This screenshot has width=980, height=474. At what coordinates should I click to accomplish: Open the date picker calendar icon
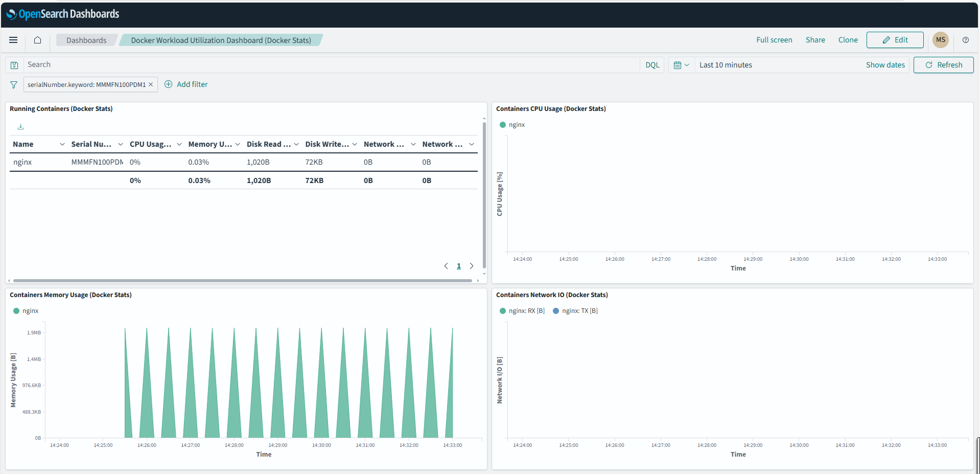point(682,64)
